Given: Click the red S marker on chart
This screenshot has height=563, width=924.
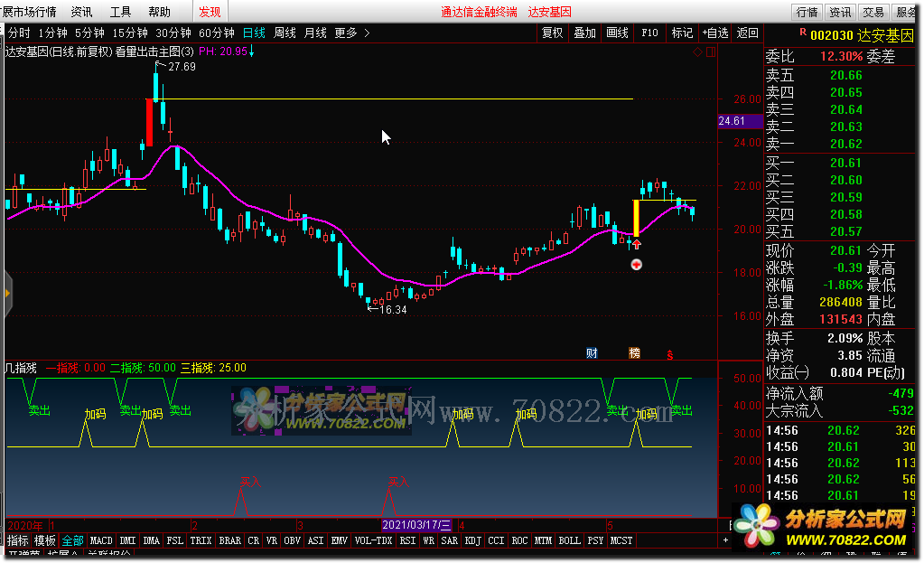Looking at the screenshot, I should click(670, 355).
